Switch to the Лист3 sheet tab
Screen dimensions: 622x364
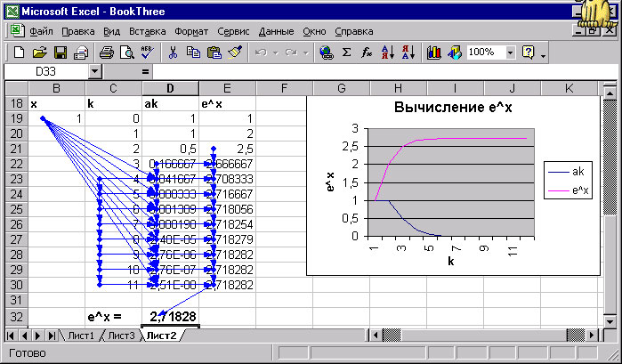(x=121, y=336)
